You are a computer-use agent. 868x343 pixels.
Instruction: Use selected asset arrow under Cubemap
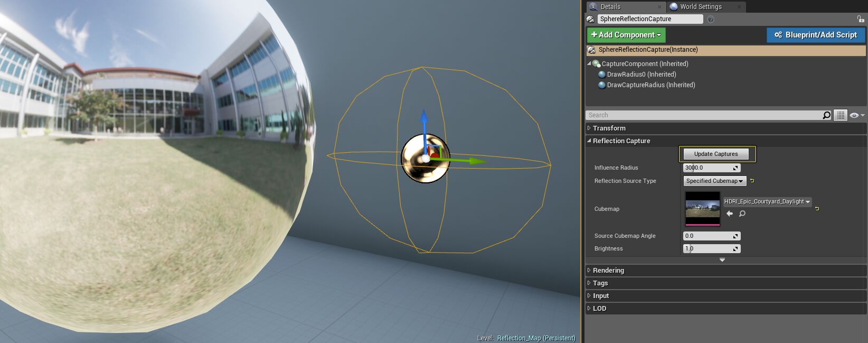(730, 214)
